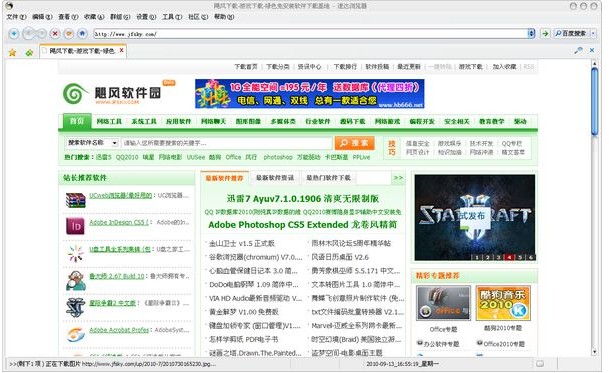609x373 pixels.
Task: Click the QQ2010 hot search link
Action: tap(127, 157)
